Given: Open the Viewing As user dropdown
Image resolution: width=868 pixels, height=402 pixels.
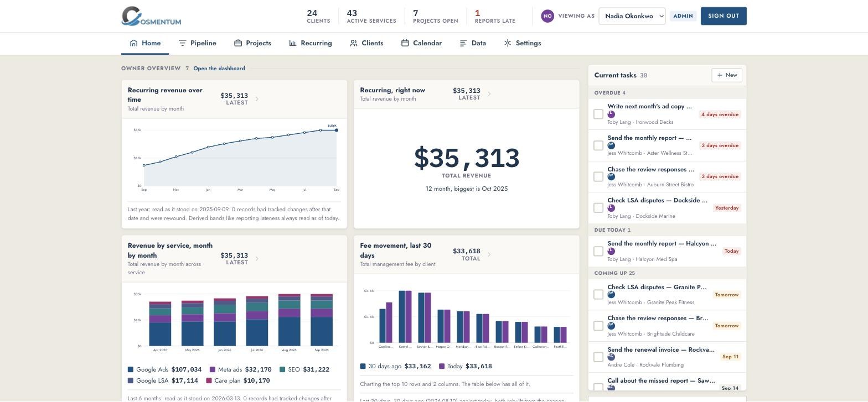Looking at the screenshot, I should pos(632,16).
